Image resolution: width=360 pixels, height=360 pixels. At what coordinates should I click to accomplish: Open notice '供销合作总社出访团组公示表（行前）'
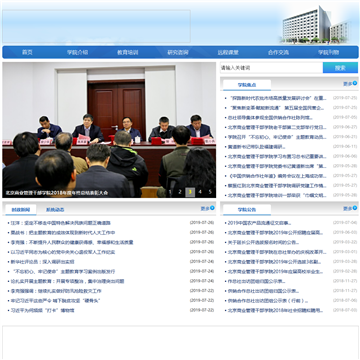[x=268, y=301]
